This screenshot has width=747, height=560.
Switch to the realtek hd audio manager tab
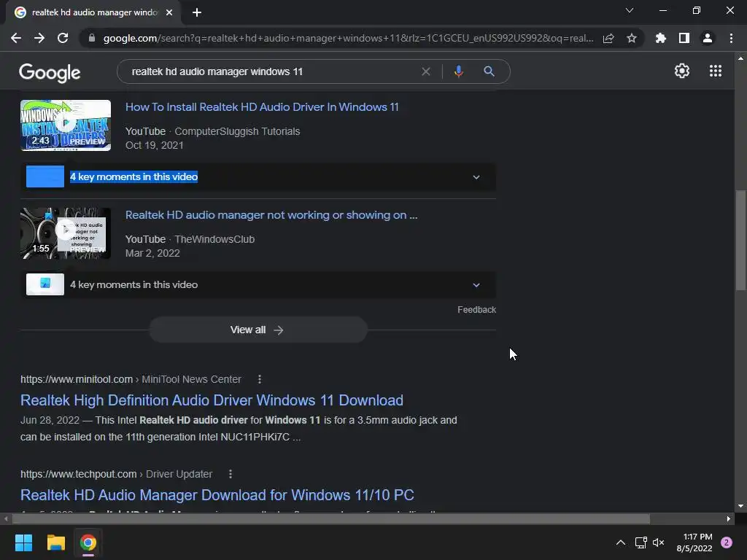[x=94, y=12]
